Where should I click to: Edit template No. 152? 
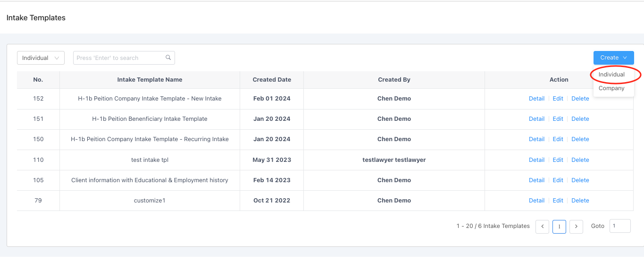(x=558, y=99)
